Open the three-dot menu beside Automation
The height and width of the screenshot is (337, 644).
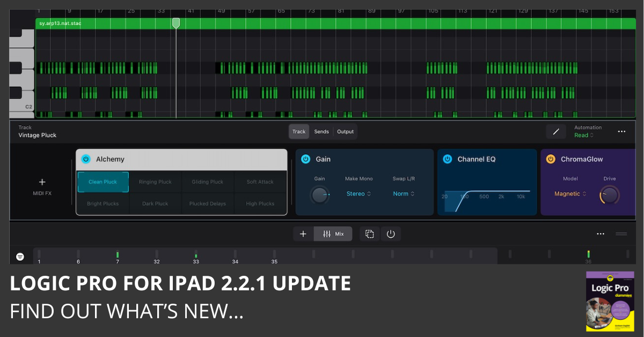621,131
